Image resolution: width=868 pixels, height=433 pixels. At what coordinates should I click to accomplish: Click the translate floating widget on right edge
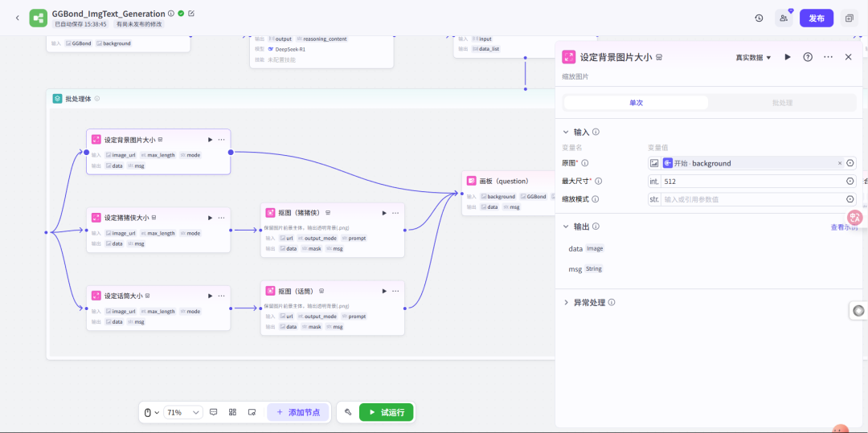pyautogui.click(x=855, y=218)
